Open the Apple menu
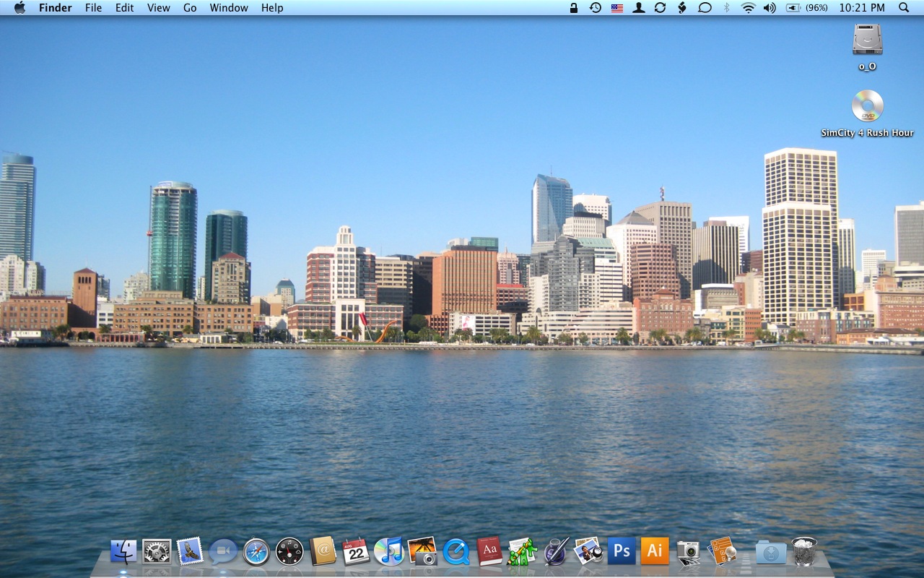Viewport: 924px width, 578px height. tap(19, 8)
